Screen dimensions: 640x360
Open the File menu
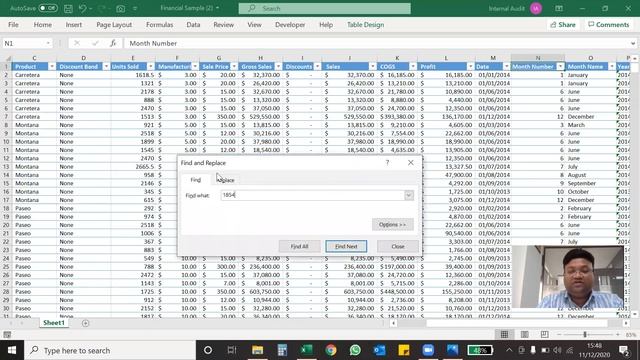[13, 24]
